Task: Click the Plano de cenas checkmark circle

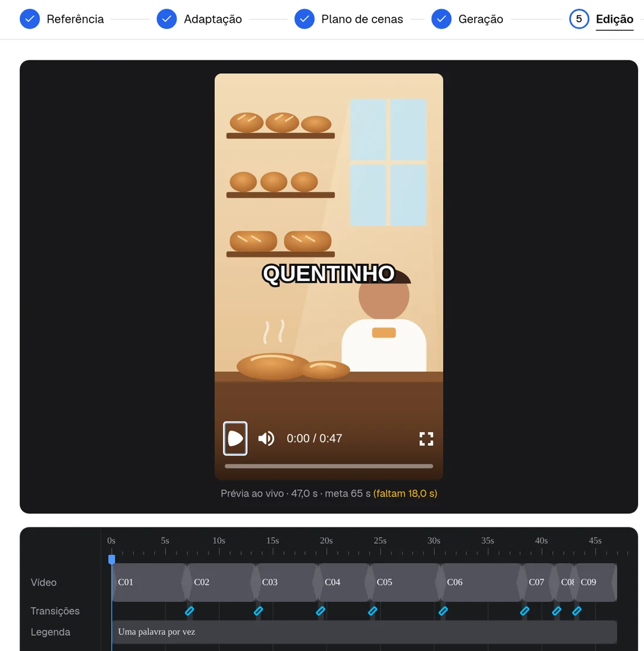Action: 304,19
